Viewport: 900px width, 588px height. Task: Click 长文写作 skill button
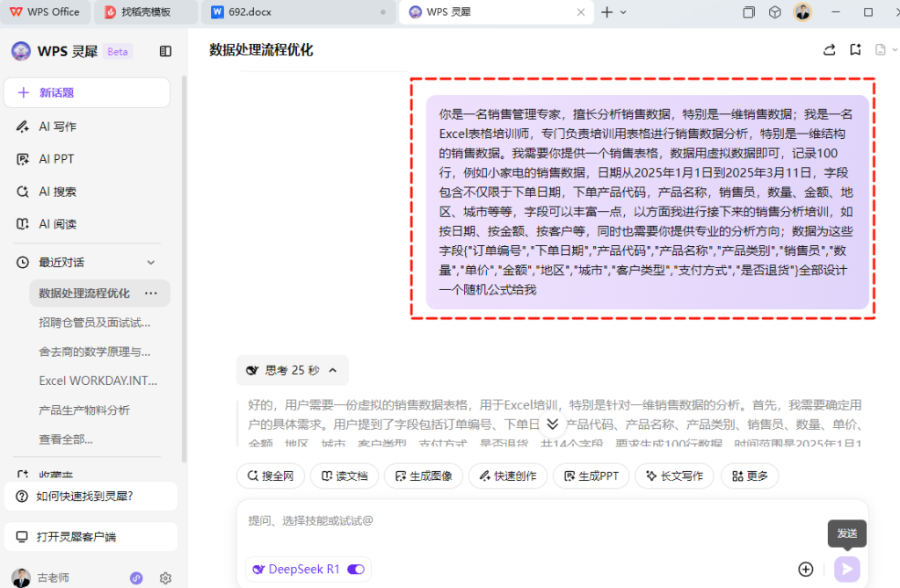674,476
